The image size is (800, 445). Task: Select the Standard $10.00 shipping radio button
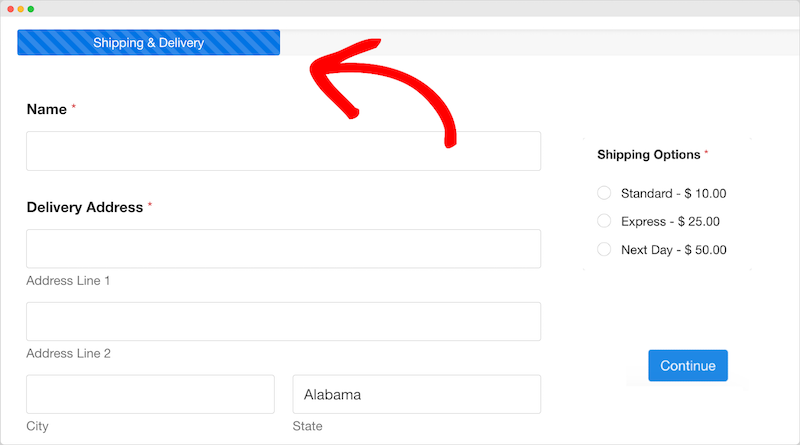pyautogui.click(x=604, y=193)
